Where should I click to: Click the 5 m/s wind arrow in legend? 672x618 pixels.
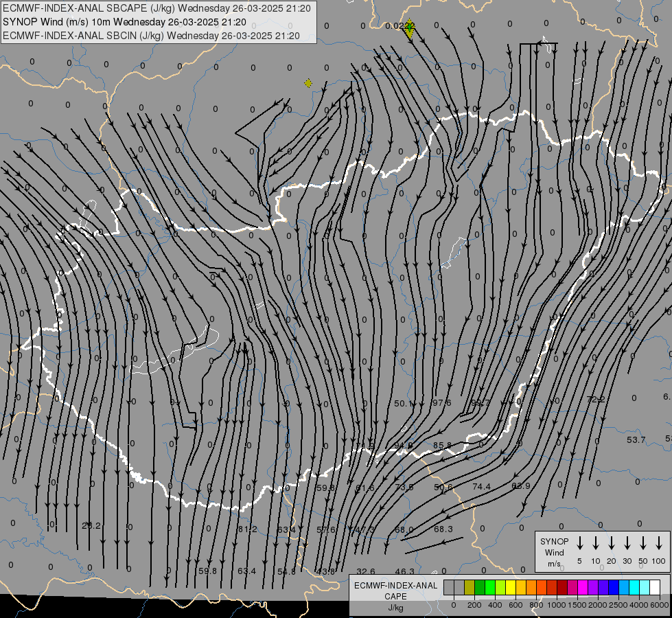pyautogui.click(x=579, y=543)
